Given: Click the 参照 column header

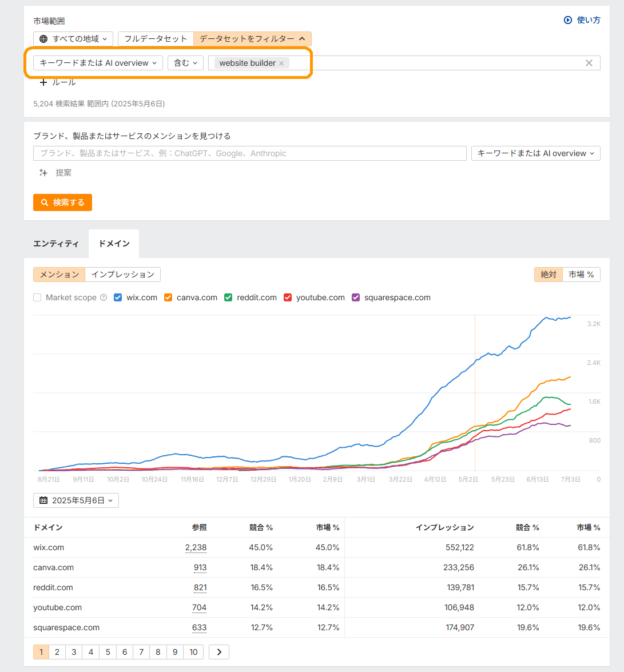Looking at the screenshot, I should (x=199, y=527).
